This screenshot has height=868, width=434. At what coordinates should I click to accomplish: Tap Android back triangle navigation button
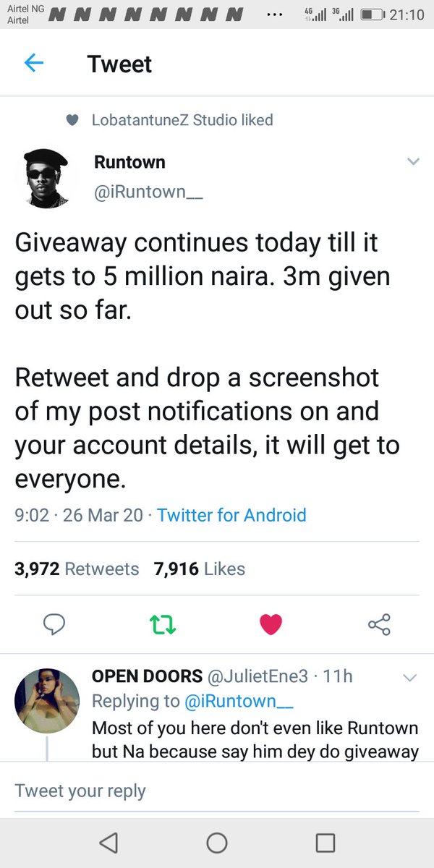[109, 842]
